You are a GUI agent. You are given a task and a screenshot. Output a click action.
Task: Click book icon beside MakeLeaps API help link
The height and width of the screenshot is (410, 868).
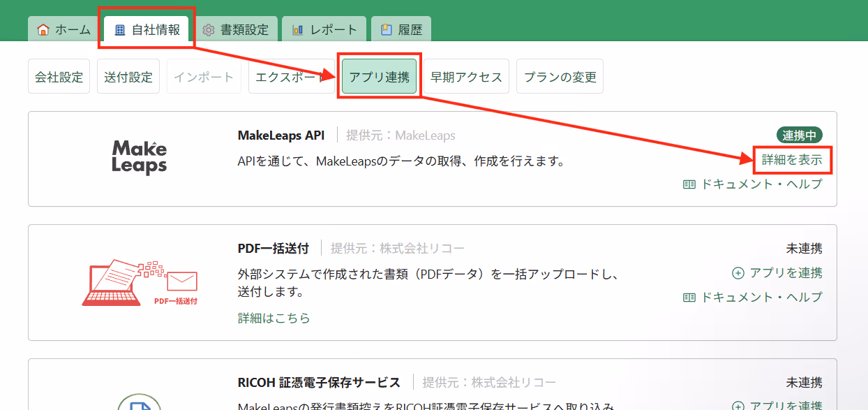coord(689,184)
